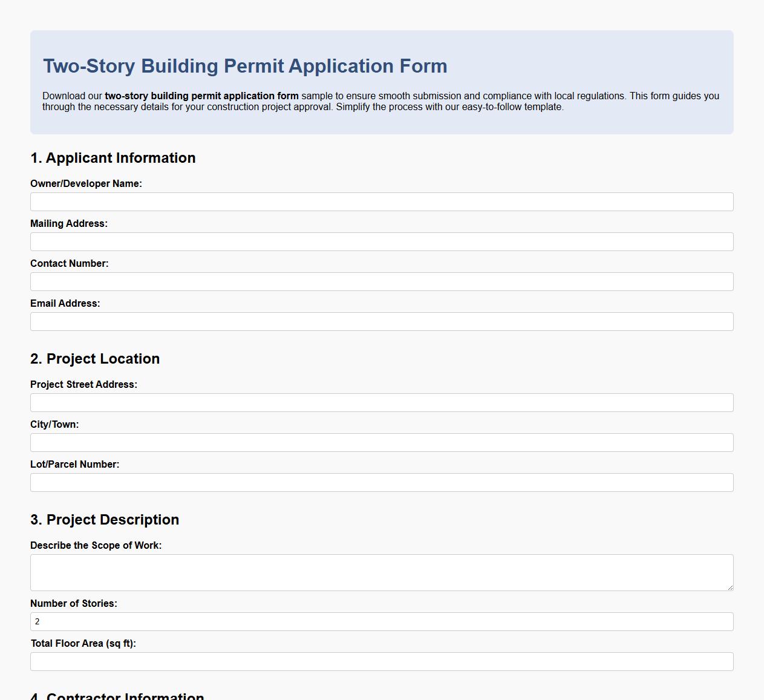Click the Mailing Address input field

pos(382,241)
